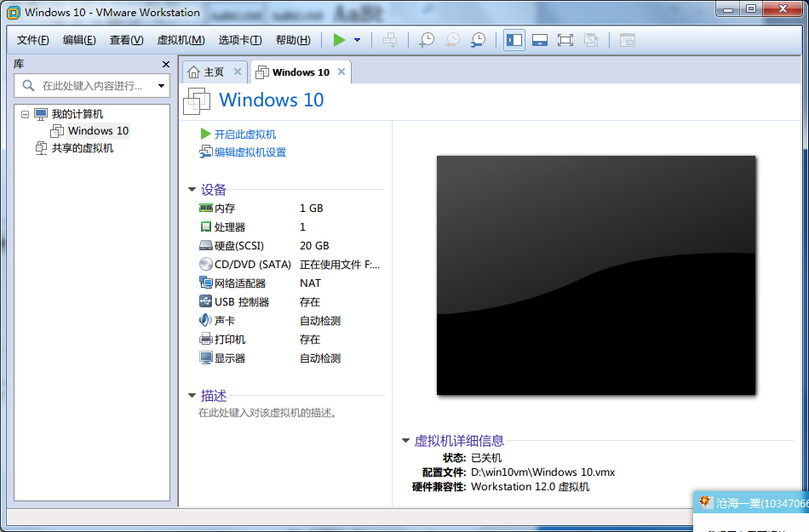809x532 pixels.
Task: Collapse the 我的计算机 tree node
Action: 25,114
